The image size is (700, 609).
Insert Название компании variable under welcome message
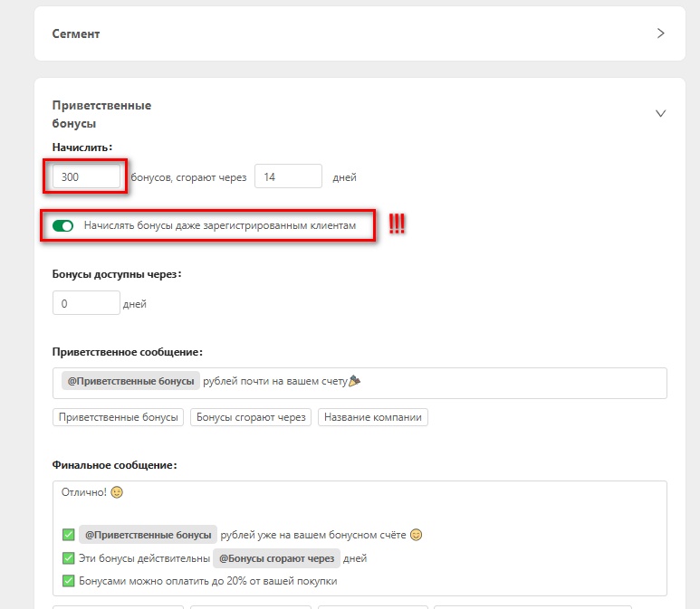coord(373,417)
